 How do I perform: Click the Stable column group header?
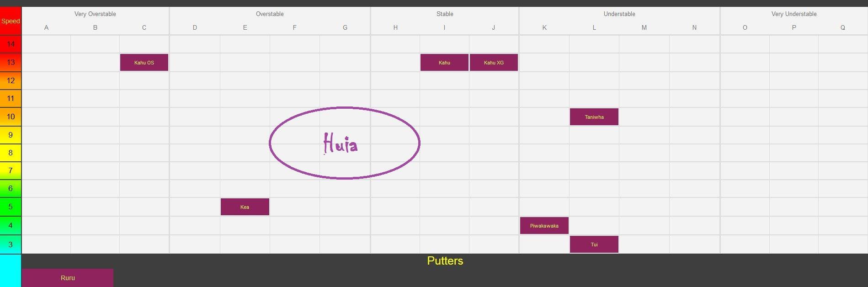[x=445, y=14]
